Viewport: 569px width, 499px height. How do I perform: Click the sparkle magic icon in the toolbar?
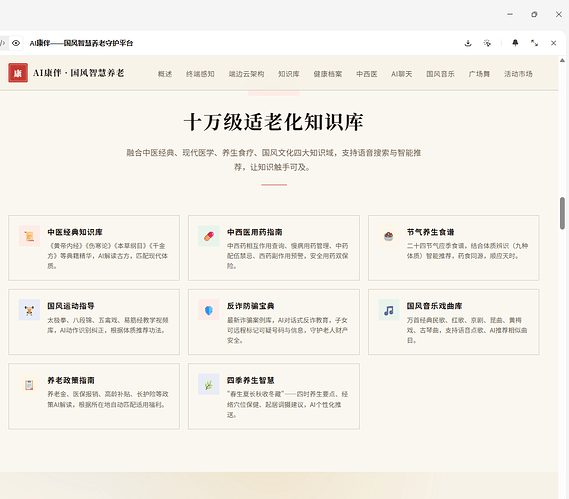coord(487,43)
